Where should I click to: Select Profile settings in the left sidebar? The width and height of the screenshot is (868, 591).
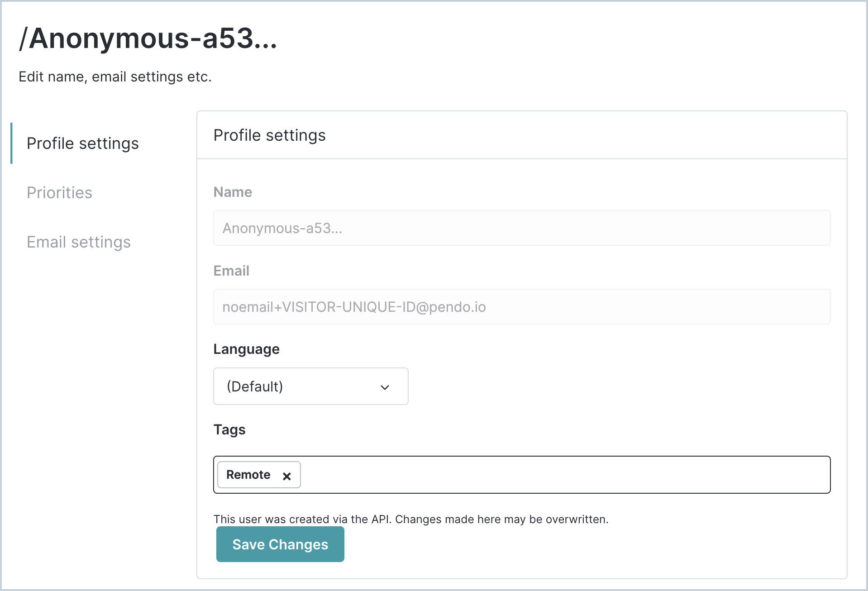[x=83, y=143]
